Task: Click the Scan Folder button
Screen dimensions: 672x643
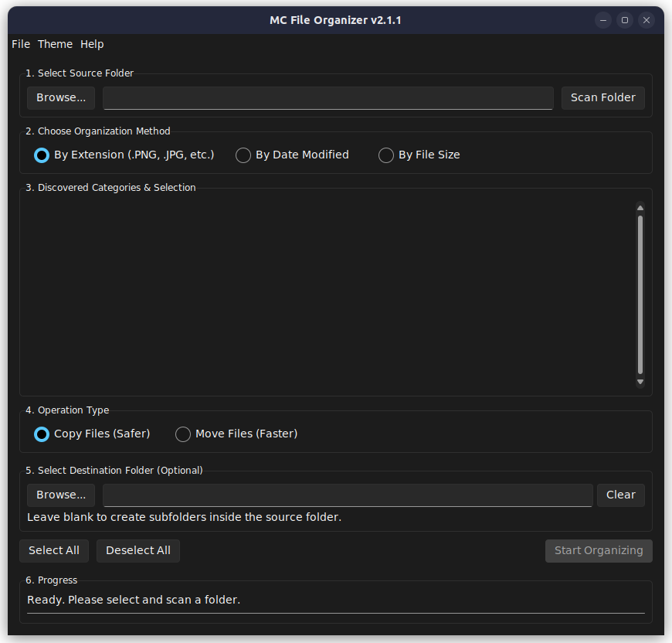Action: click(x=602, y=97)
